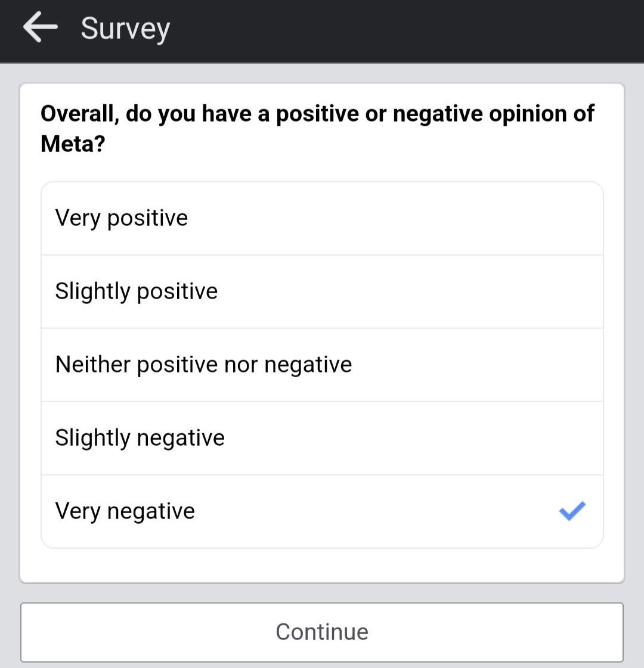Click the word 'Neither' in the middle option
The image size is (644, 668).
pos(93,365)
